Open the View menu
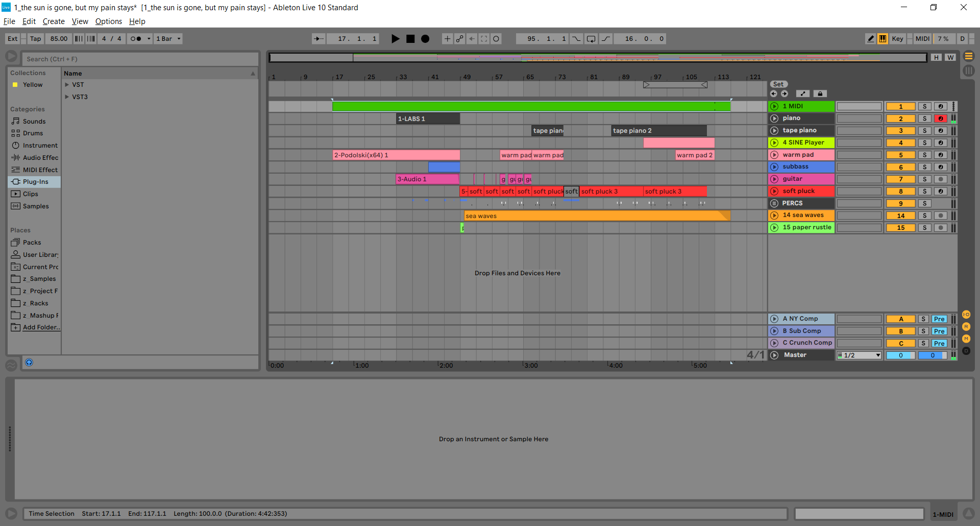Screen dimensions: 980x526 point(80,21)
